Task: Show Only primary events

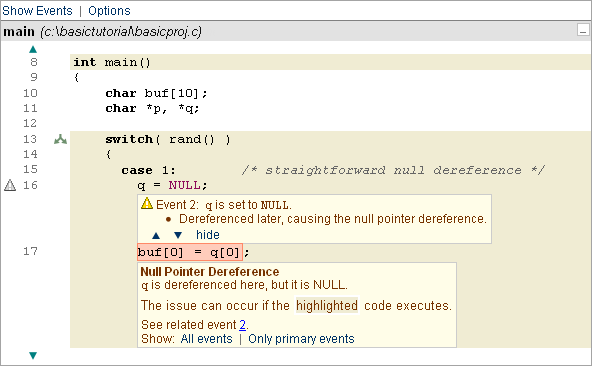Action: click(x=301, y=339)
